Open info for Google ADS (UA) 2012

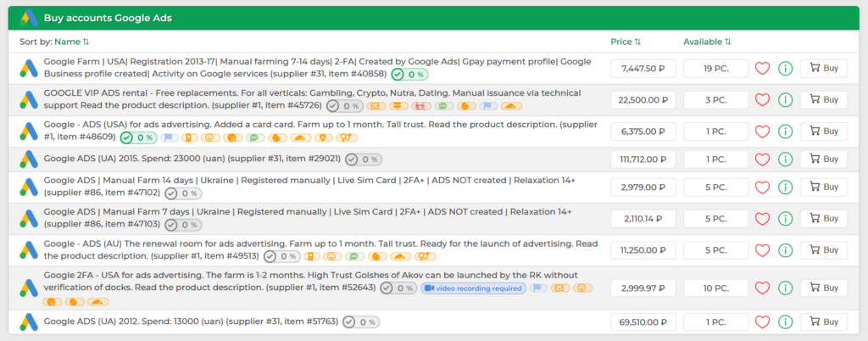tap(785, 322)
